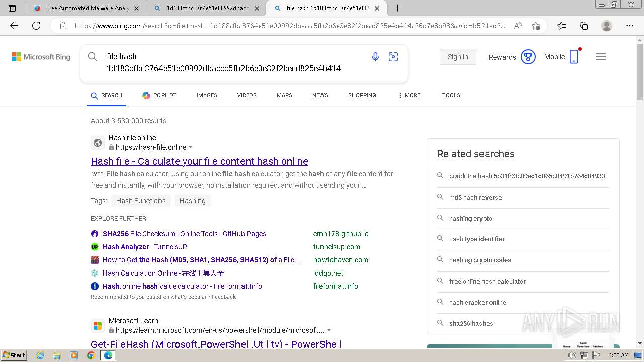Open the TOOLS filter option

451,95
